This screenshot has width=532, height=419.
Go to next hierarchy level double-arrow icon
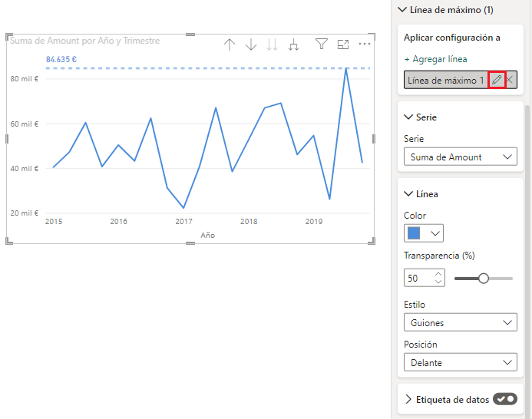pos(272,45)
